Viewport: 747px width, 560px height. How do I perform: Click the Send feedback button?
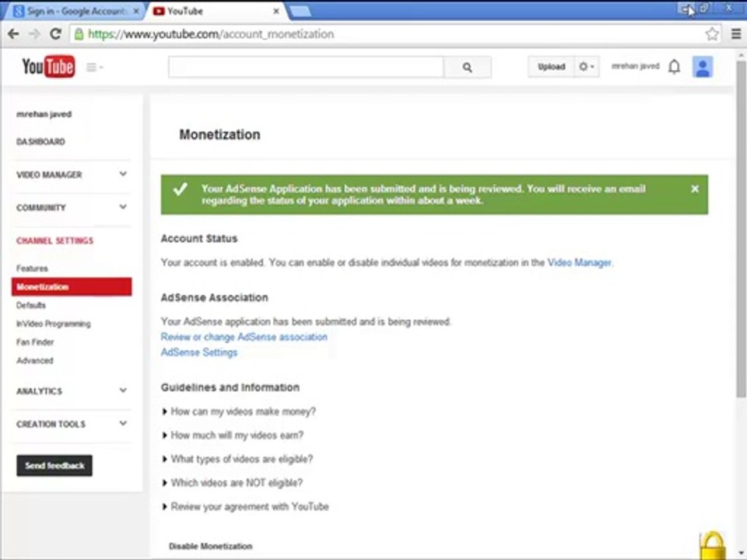tap(54, 465)
